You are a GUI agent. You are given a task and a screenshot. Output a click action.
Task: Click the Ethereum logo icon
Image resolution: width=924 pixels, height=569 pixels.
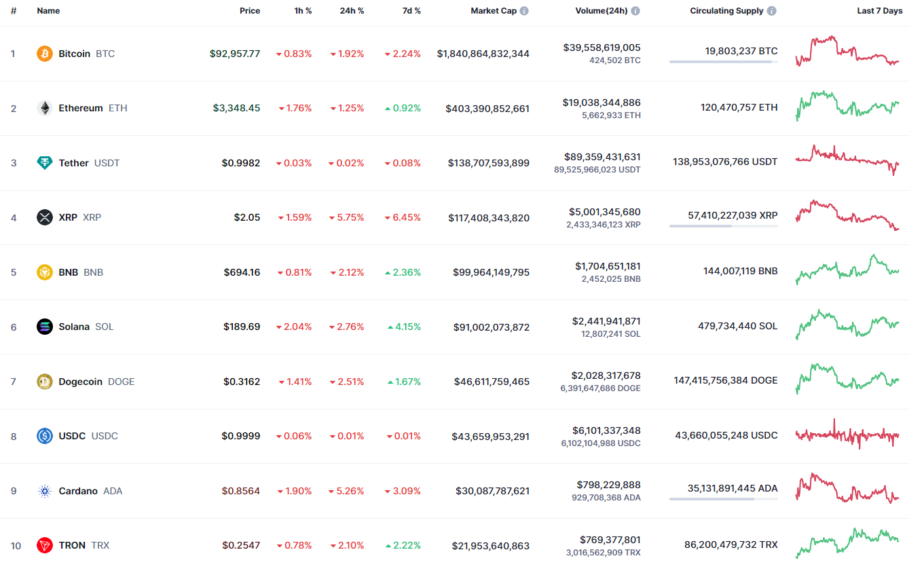(45, 108)
